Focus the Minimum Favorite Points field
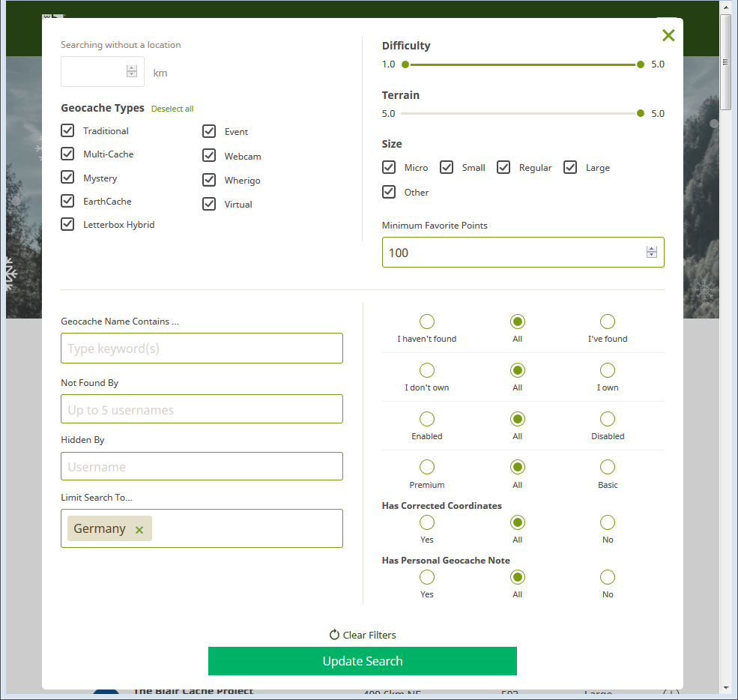The height and width of the screenshot is (700, 738). click(523, 253)
